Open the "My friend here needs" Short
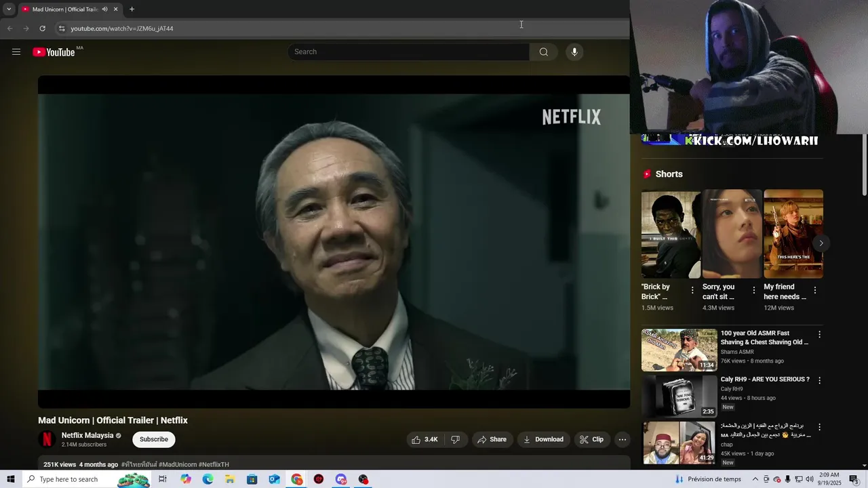This screenshot has height=488, width=868. (793, 234)
